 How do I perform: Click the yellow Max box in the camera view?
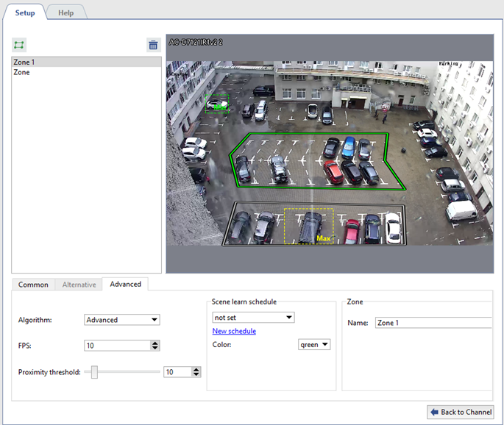click(x=308, y=225)
